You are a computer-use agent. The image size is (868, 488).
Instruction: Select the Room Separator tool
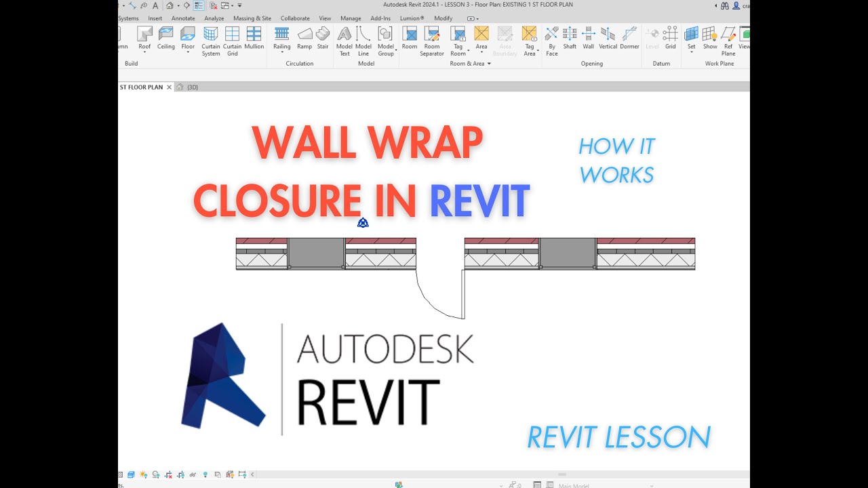click(x=432, y=41)
